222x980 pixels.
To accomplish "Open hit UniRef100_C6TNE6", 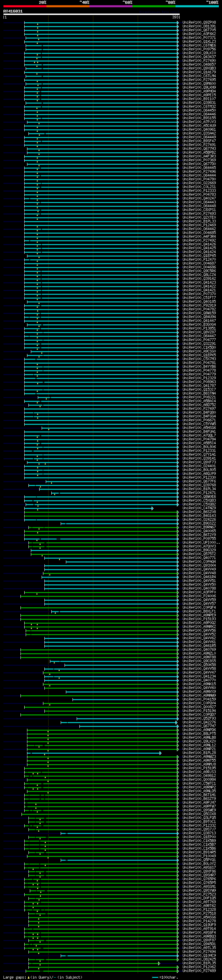I will click(199, 46).
